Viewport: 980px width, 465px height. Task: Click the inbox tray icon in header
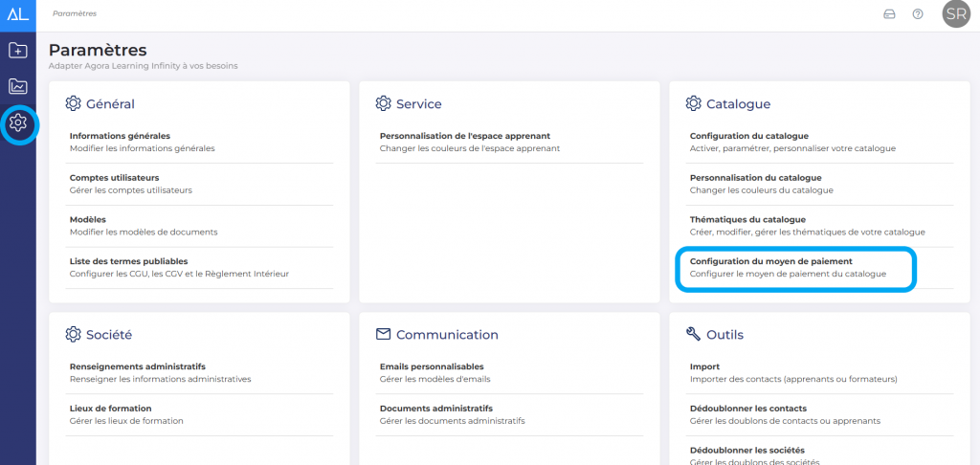coord(889,14)
